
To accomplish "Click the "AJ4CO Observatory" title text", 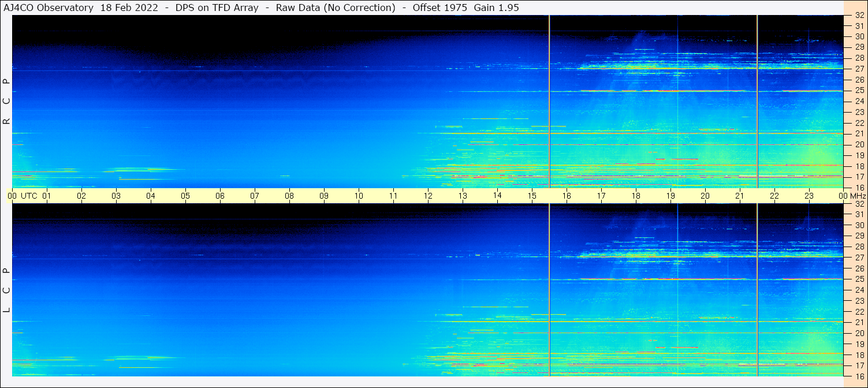I will pos(49,8).
